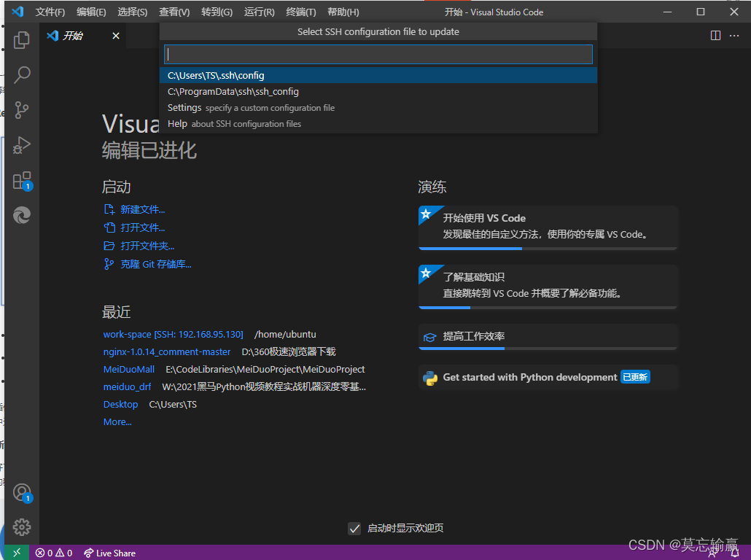Open the 查看(V) menu
The width and height of the screenshot is (751, 560).
point(174,12)
